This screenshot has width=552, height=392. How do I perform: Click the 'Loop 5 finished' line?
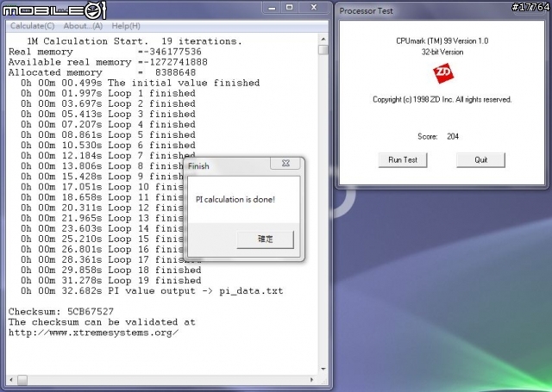(x=108, y=135)
